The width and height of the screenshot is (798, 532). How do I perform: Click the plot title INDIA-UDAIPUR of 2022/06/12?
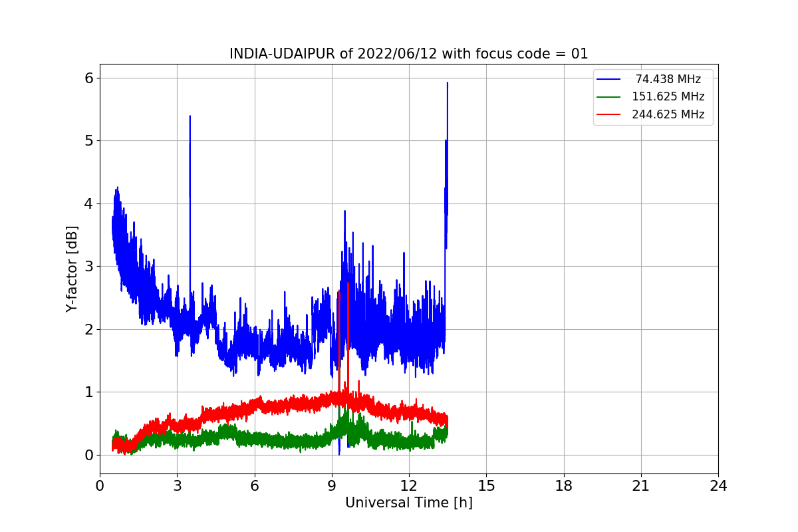[409, 54]
